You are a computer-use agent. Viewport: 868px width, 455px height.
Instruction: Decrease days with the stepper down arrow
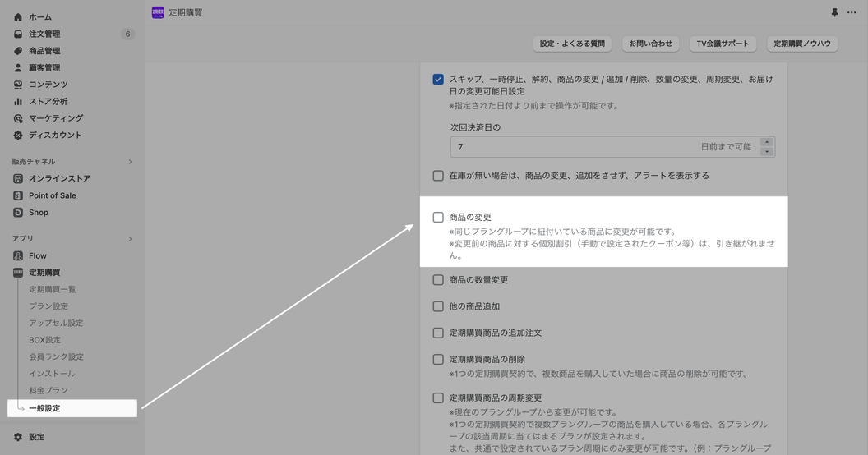point(767,151)
